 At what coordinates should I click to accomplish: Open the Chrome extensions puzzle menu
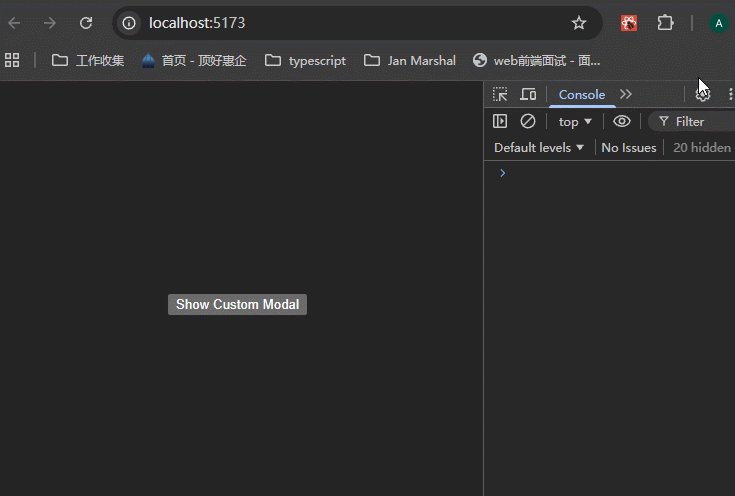click(x=665, y=23)
